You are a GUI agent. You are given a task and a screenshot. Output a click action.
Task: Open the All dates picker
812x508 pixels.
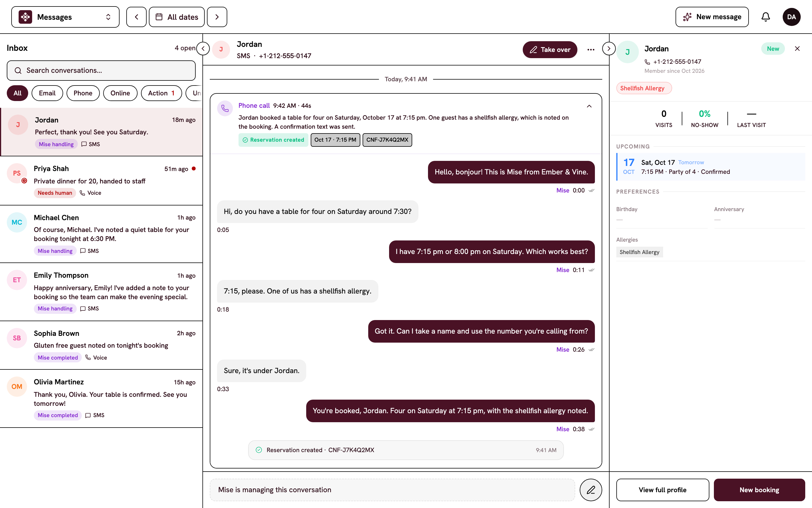click(177, 17)
